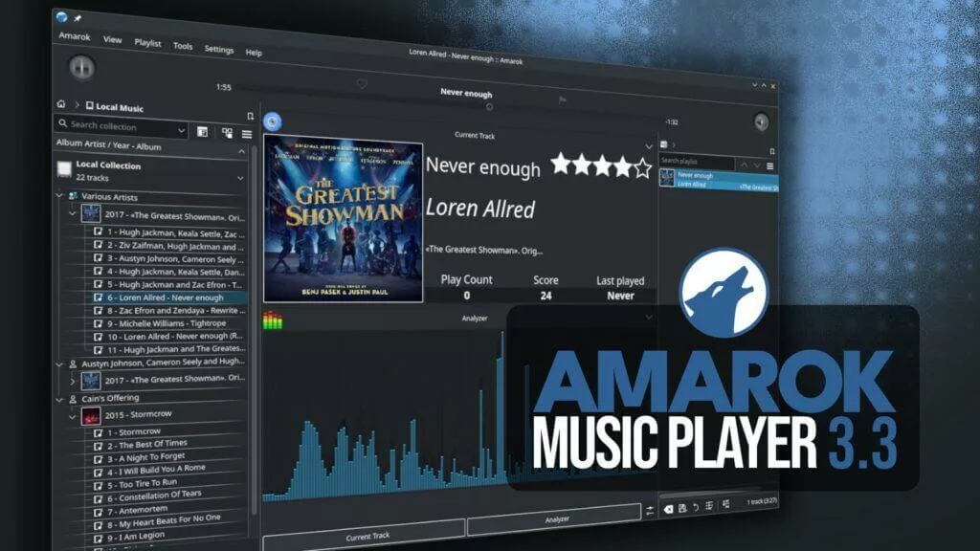This screenshot has width=980, height=551.
Task: Select track '6 - Constellation Of Tears'
Action: [154, 496]
